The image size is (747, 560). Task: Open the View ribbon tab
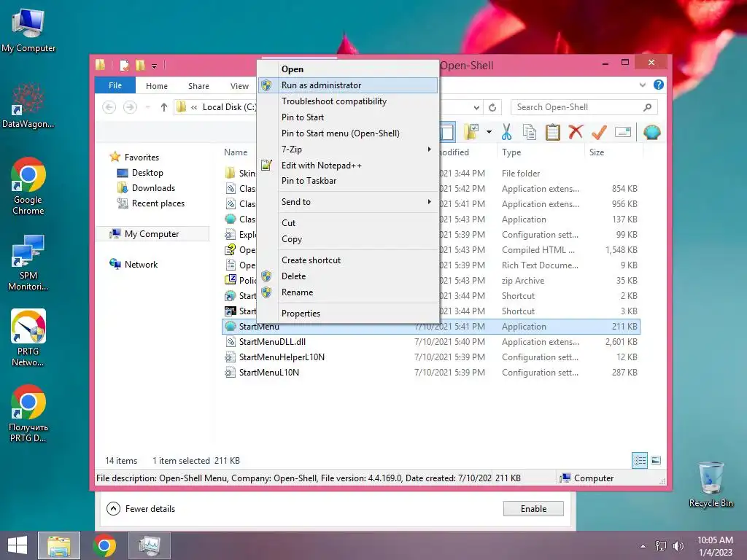pos(239,86)
